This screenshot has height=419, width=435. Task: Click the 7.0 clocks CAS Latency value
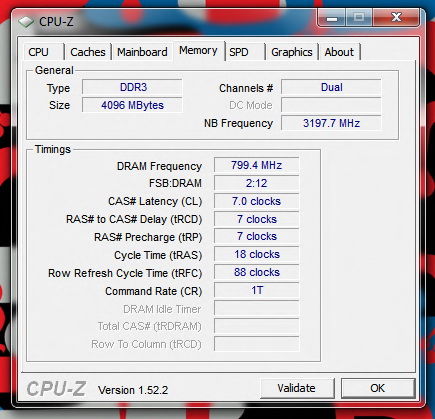tap(256, 201)
